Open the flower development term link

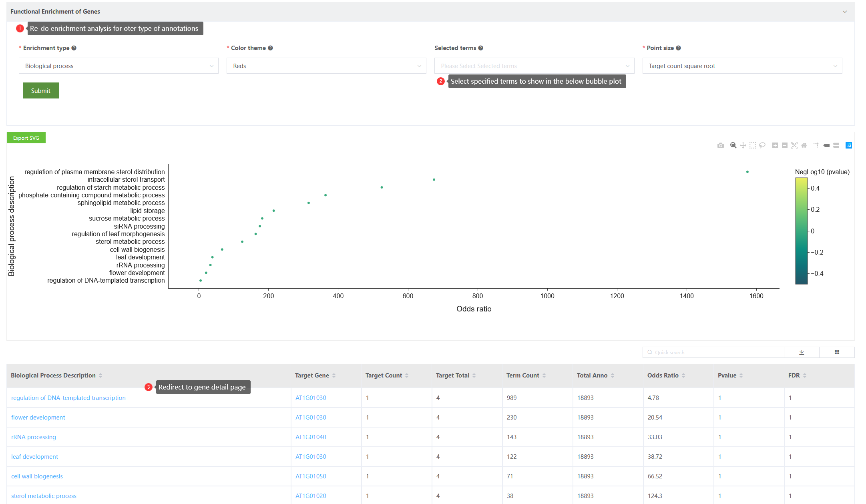coord(38,418)
